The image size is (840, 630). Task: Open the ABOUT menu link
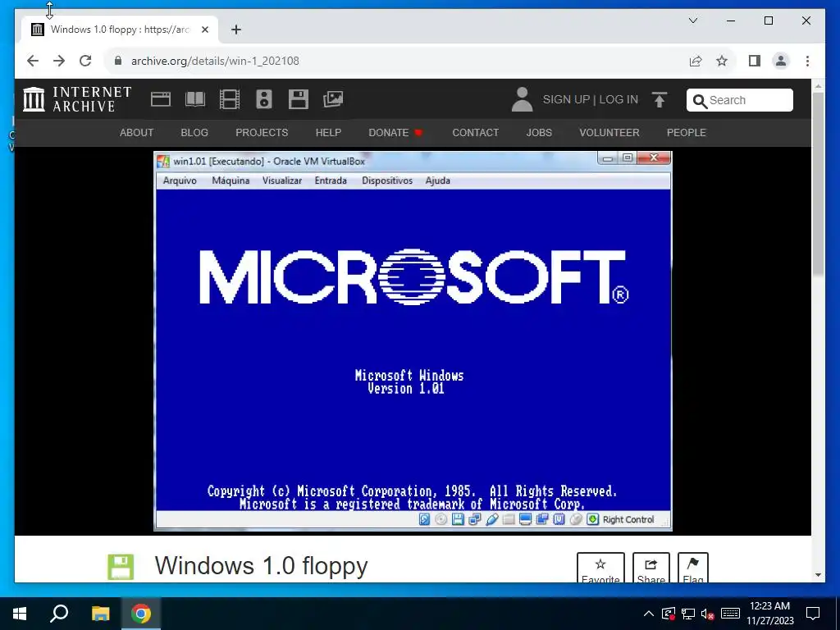coord(137,133)
